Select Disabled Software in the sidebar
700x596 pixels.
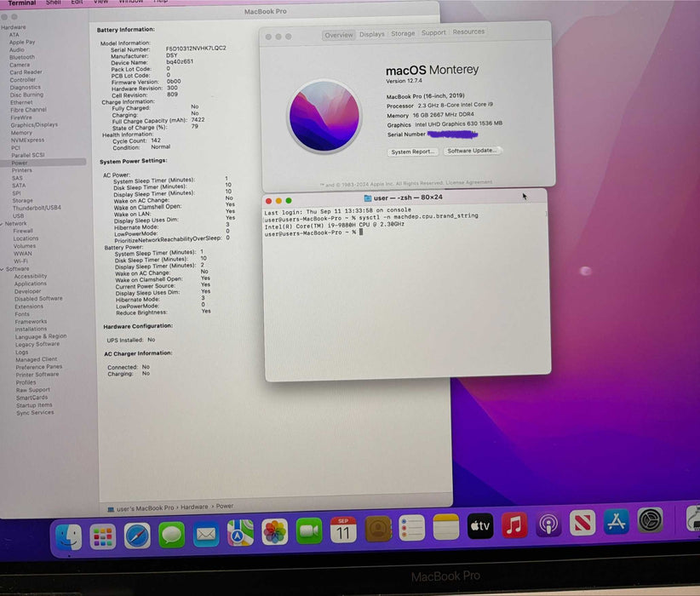[38, 299]
